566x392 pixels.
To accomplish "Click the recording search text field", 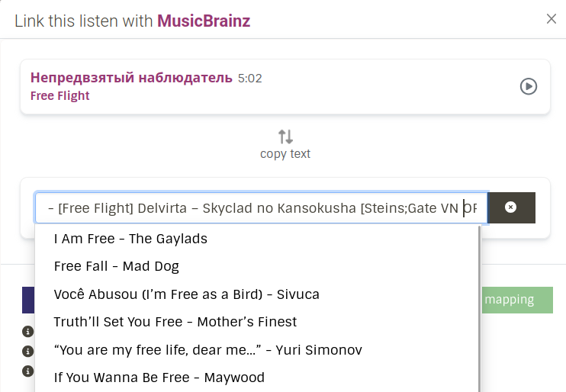I will pos(261,207).
